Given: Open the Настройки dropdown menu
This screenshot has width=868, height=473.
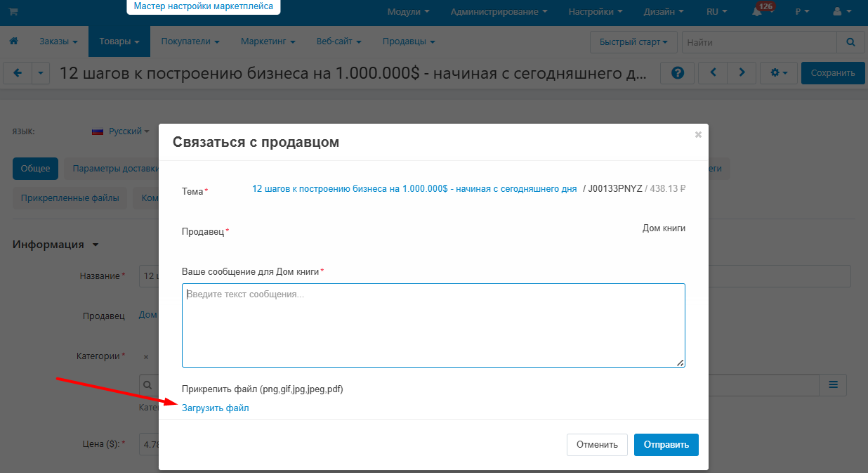Looking at the screenshot, I should 596,12.
